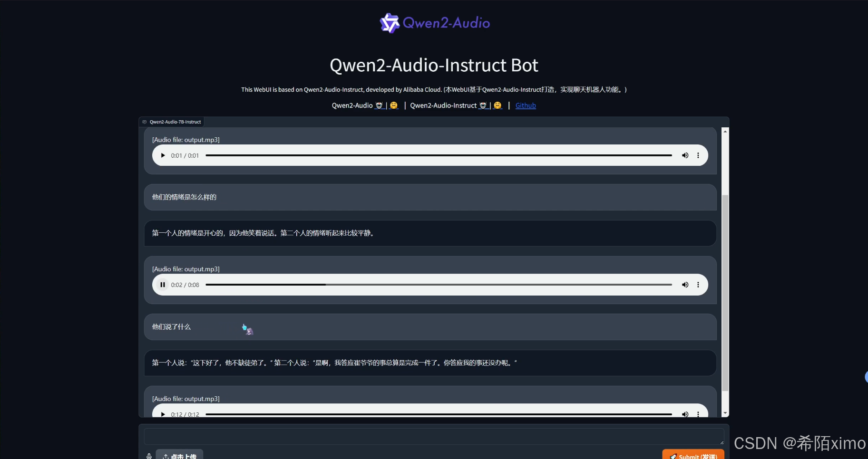Viewport: 868px width, 459px height.
Task: Seek in the 0:02 / 0:08 audio progress bar
Action: coord(439,285)
